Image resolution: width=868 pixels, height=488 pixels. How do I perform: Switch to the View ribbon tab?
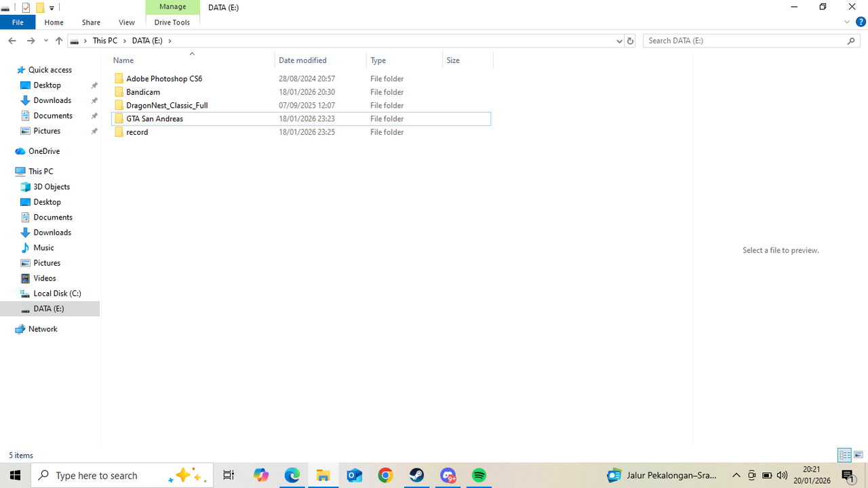point(127,22)
